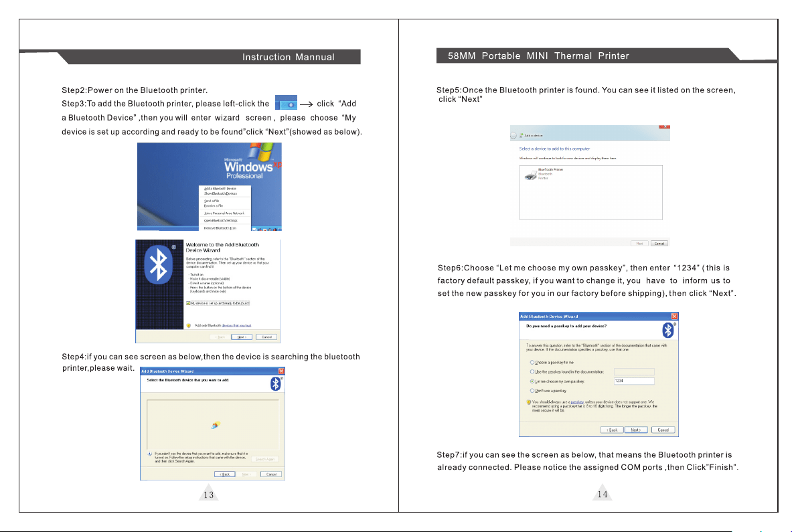Click page number 13

[x=209, y=495]
